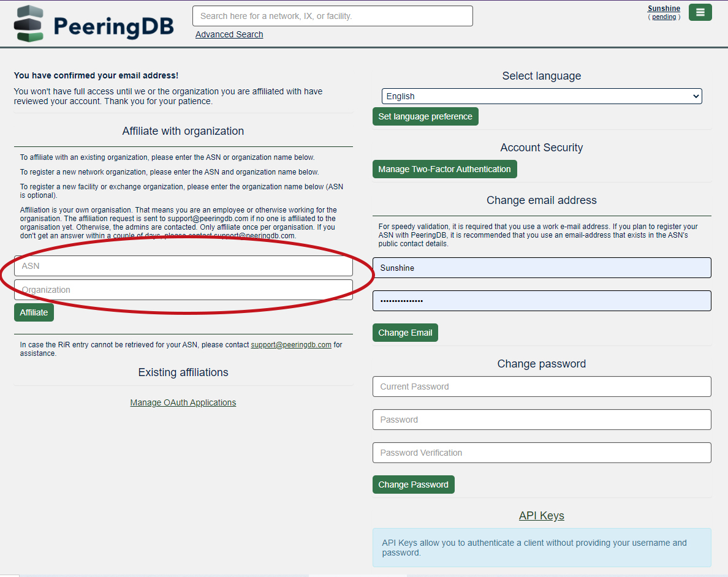728x577 pixels.
Task: Open the hamburger menu button
Action: [x=700, y=12]
